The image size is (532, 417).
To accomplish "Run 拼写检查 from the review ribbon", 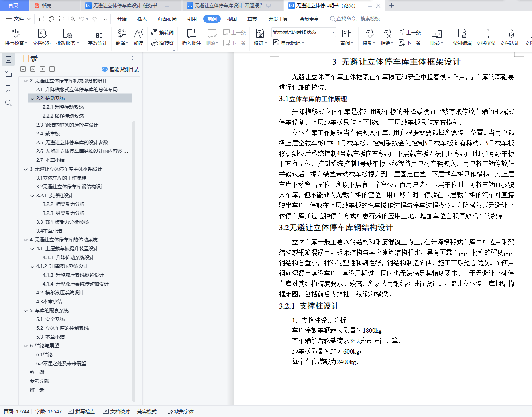I will pos(16,37).
